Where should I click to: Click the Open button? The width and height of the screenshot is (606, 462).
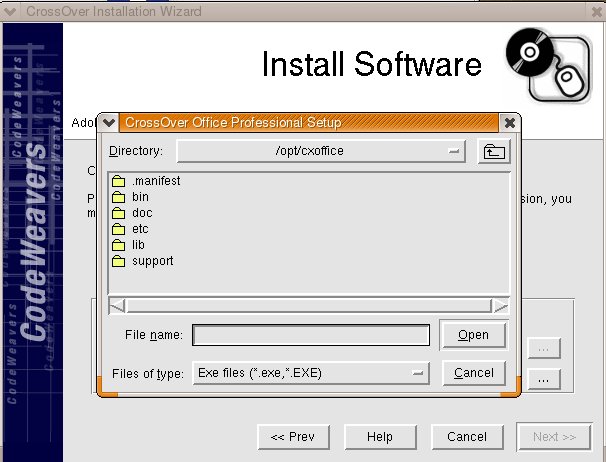pyautogui.click(x=473, y=334)
